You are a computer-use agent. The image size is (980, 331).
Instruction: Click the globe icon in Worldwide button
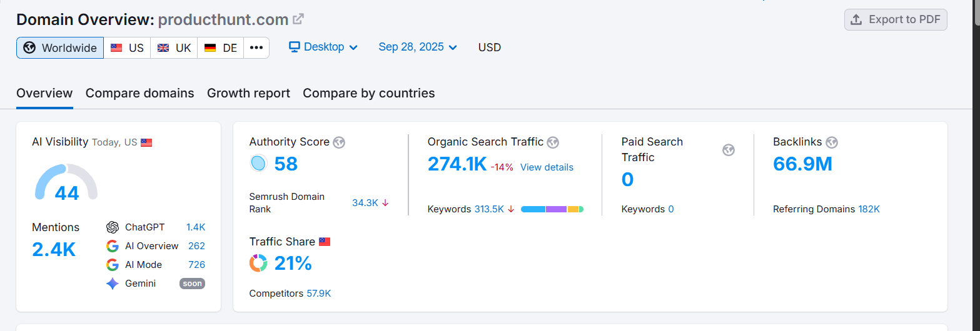click(x=29, y=47)
